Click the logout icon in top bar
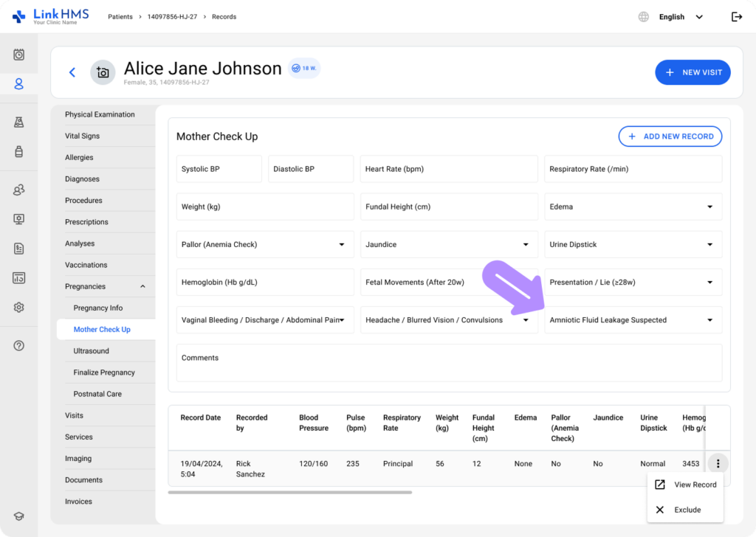Screen dimensions: 756x537 pos(736,17)
